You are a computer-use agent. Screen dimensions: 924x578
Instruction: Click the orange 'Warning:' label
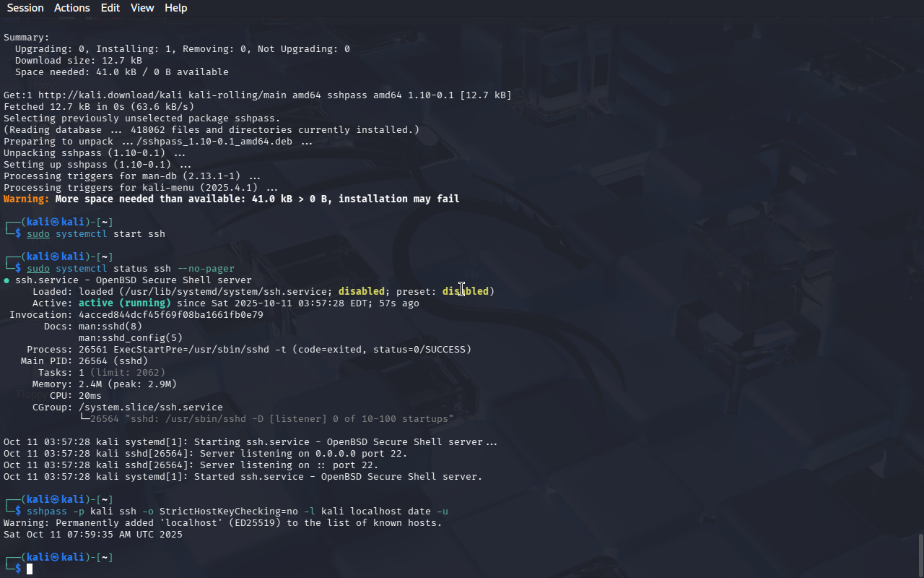tap(27, 199)
